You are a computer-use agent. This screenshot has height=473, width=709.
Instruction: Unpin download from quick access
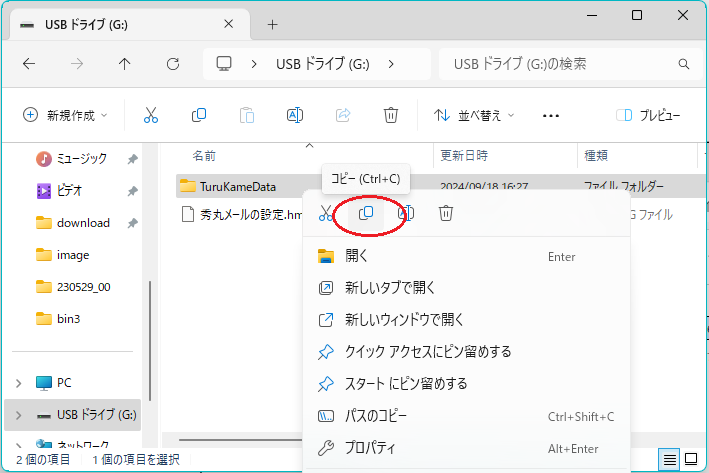132,223
